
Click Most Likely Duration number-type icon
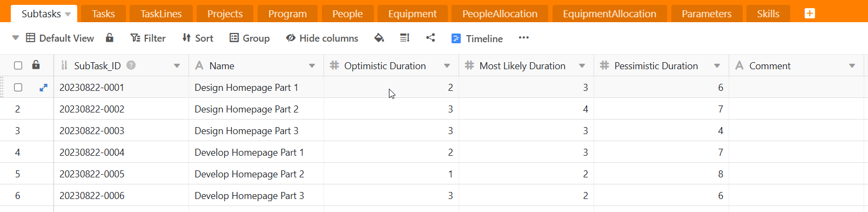(469, 65)
